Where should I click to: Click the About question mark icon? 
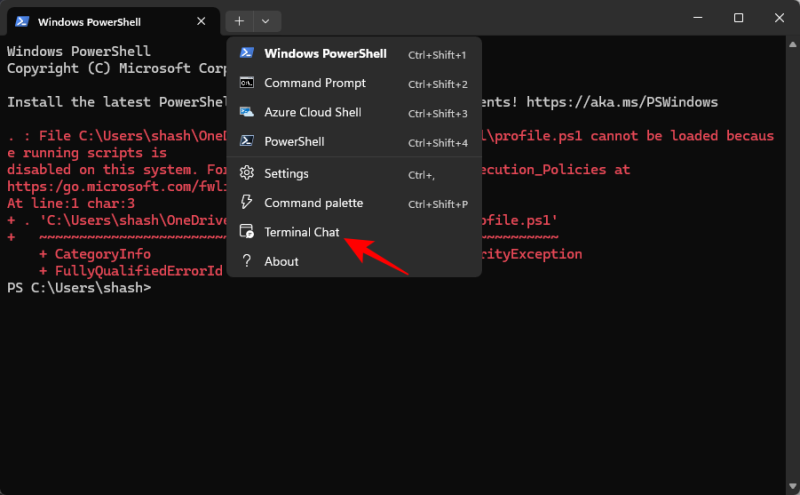(246, 262)
